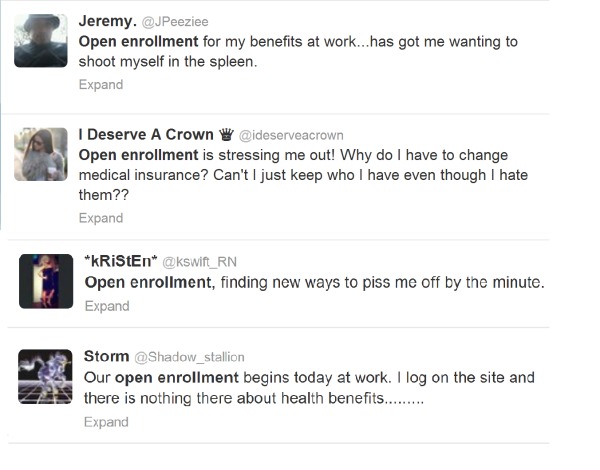Expand Jeremy's tweet about benefits
The height and width of the screenshot is (470, 600).
click(x=101, y=85)
